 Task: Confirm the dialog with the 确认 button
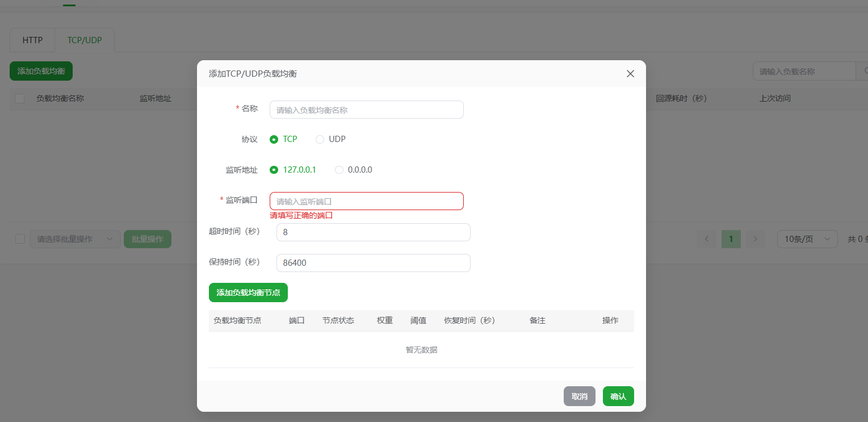(x=618, y=396)
